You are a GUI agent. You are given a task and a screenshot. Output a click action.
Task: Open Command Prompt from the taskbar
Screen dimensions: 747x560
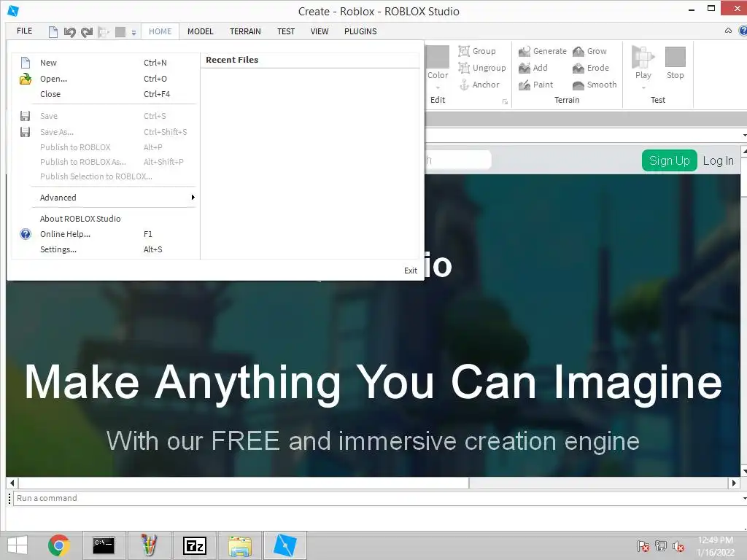point(104,545)
